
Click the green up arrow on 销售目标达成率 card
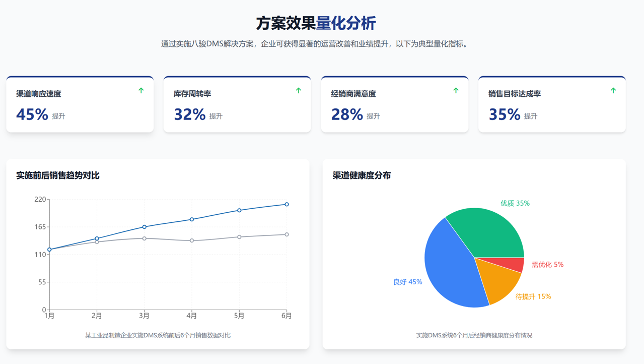(613, 91)
